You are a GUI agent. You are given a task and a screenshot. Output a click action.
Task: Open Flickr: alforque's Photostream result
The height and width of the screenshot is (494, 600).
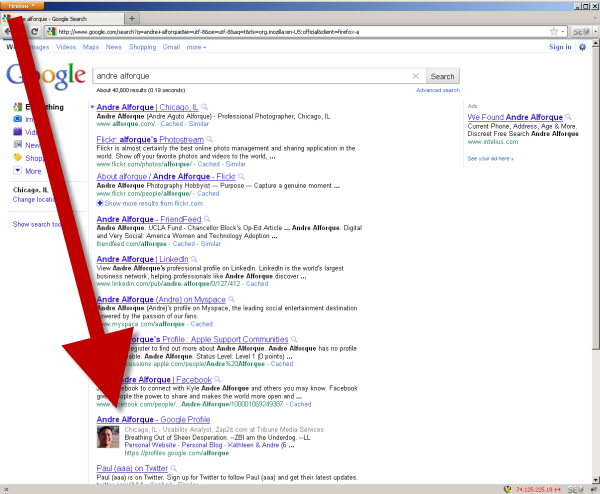tap(150, 140)
